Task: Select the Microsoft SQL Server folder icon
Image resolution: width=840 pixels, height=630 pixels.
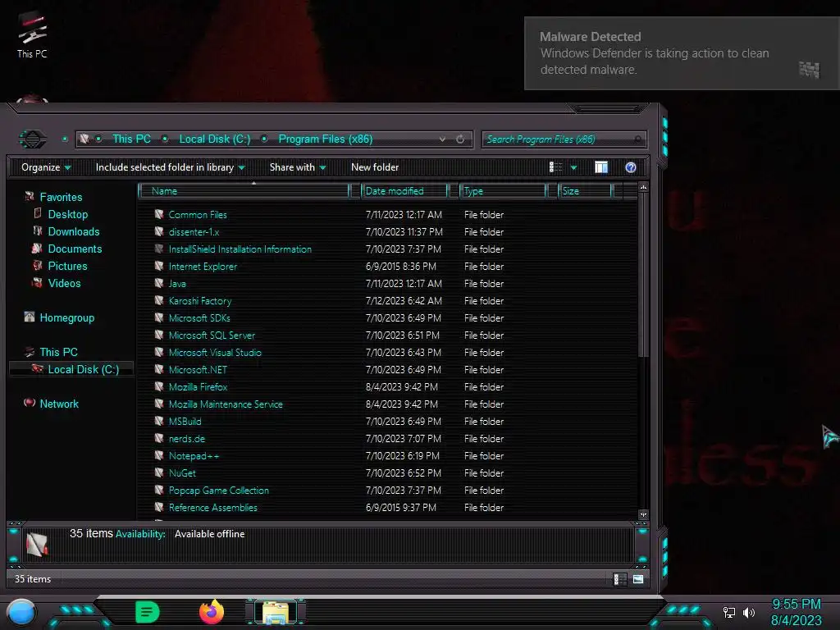Action: click(x=158, y=335)
